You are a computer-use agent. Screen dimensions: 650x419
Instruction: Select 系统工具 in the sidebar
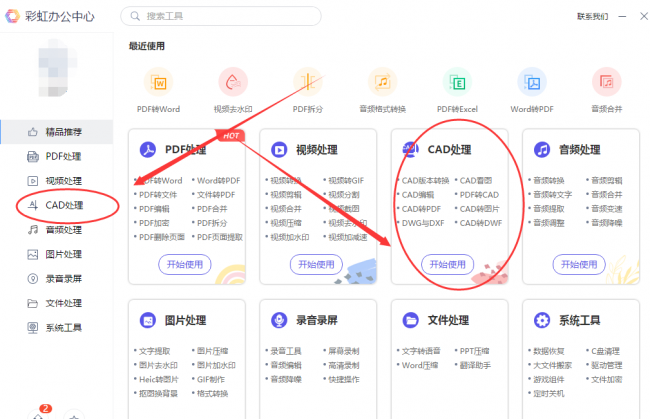tap(57, 327)
